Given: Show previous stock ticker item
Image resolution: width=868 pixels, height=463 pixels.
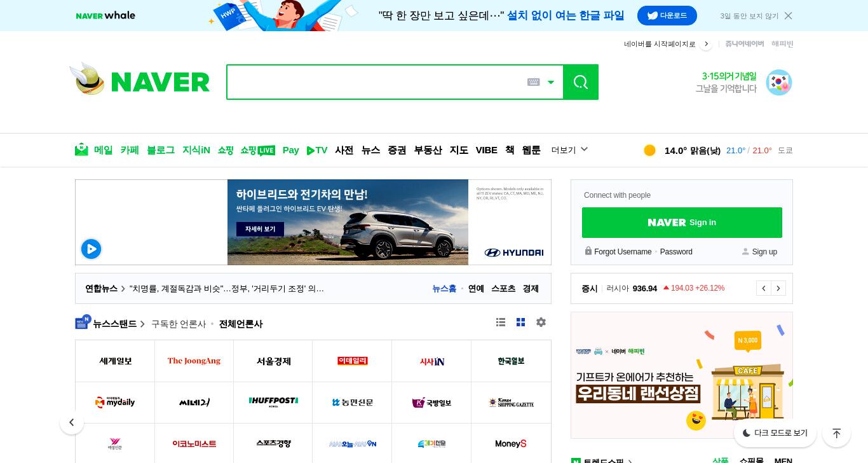Looking at the screenshot, I should pyautogui.click(x=764, y=288).
